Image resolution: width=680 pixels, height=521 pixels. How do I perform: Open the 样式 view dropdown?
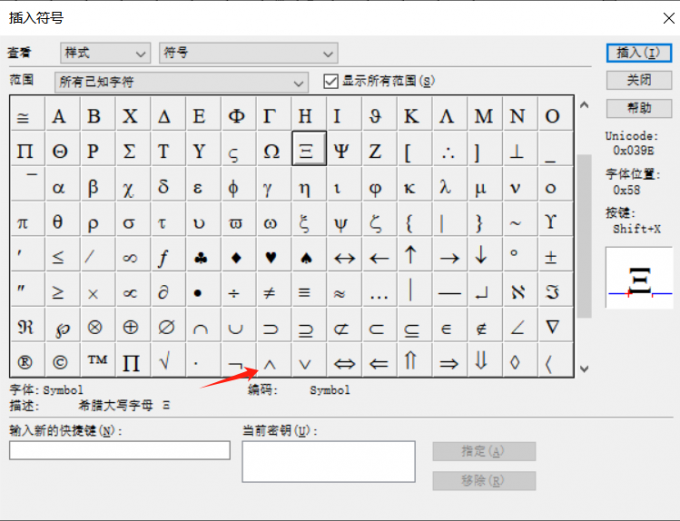(105, 53)
